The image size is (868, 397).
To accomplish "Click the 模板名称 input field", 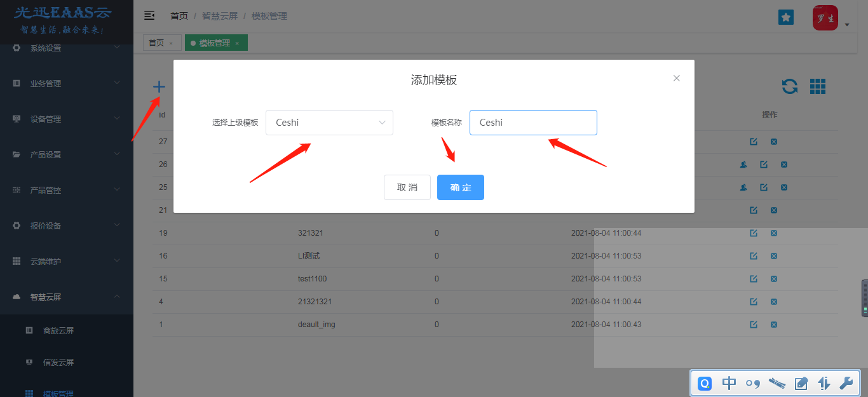I will pyautogui.click(x=533, y=123).
